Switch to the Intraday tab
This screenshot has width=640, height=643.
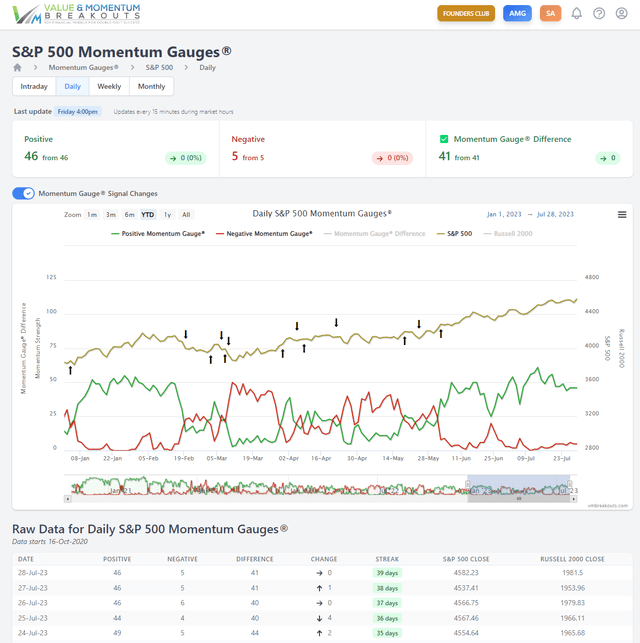(34, 87)
